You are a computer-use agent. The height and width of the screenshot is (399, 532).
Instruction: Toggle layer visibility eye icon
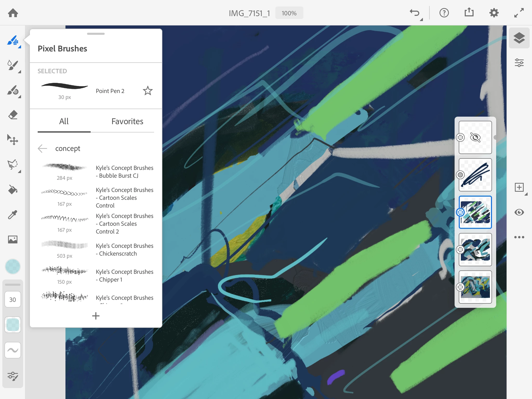click(x=519, y=212)
